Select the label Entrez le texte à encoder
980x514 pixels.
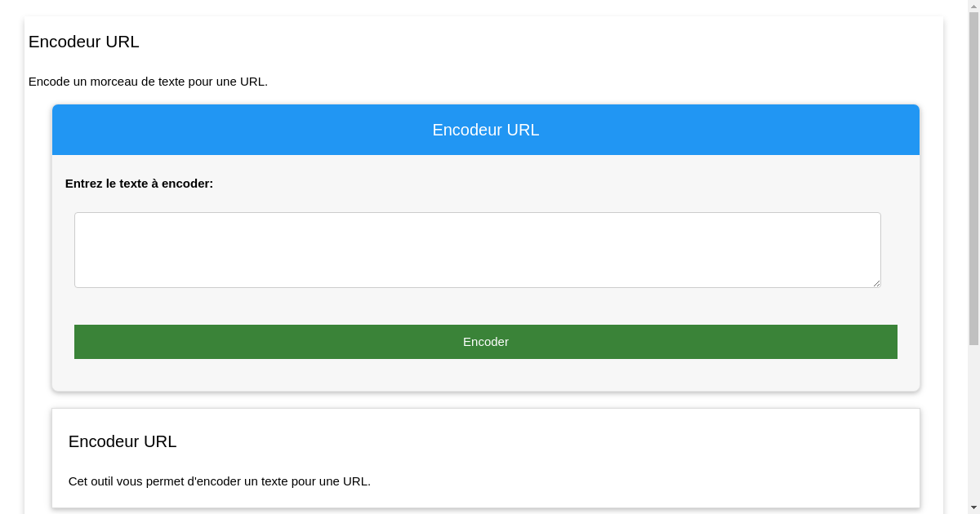139,184
